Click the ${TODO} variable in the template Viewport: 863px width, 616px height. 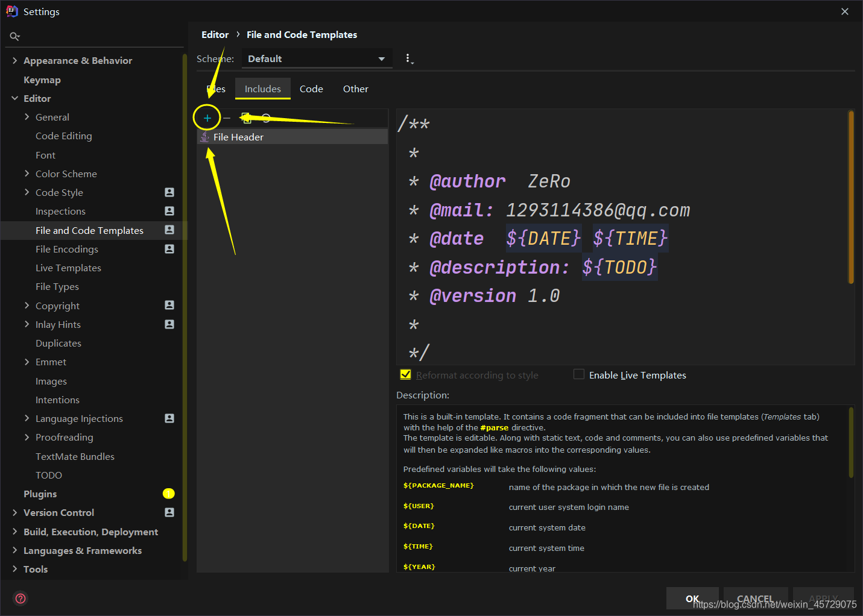619,267
